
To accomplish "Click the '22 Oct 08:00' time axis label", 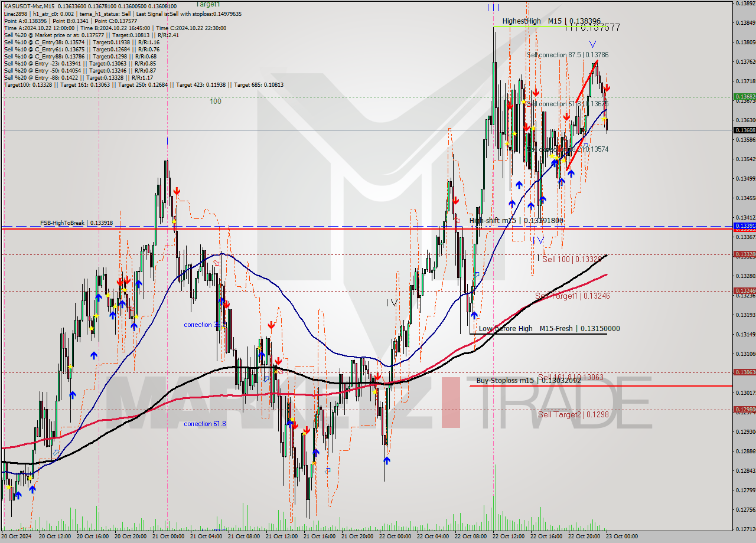I will click(470, 537).
